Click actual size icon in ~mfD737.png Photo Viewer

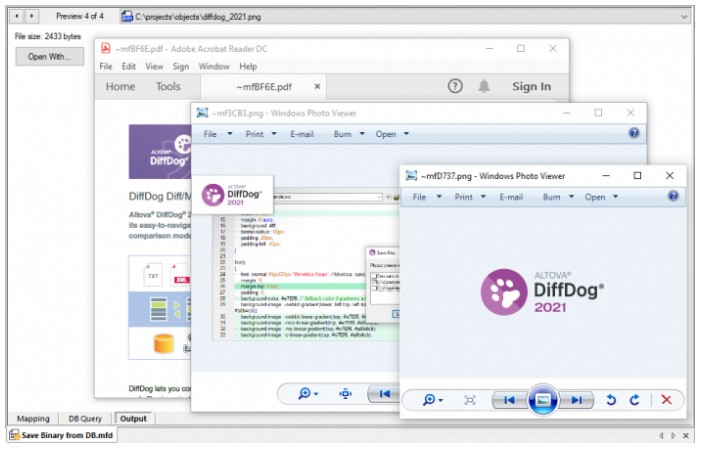470,400
